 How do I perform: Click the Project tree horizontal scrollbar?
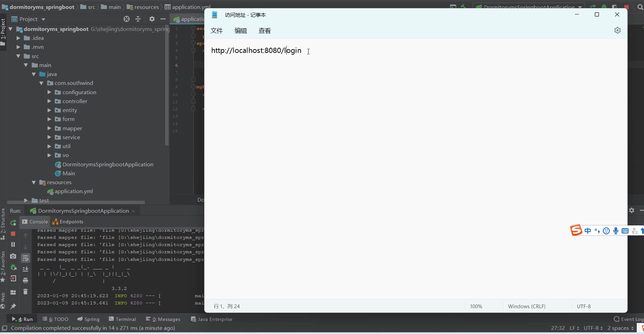tap(76, 202)
